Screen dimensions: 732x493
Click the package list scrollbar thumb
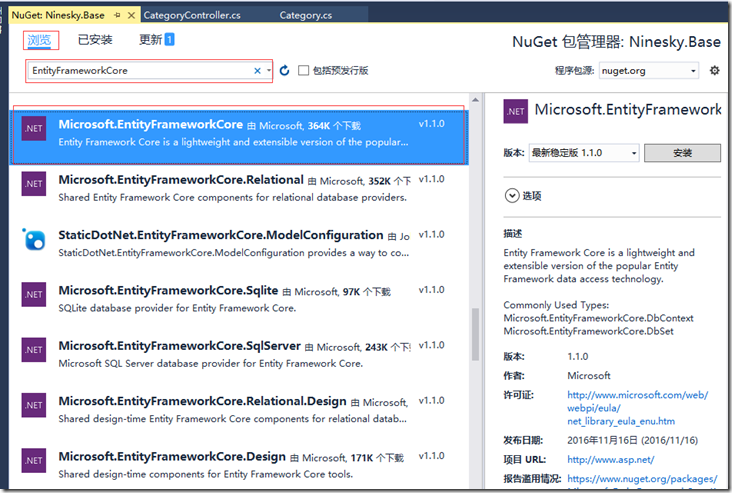pyautogui.click(x=475, y=334)
